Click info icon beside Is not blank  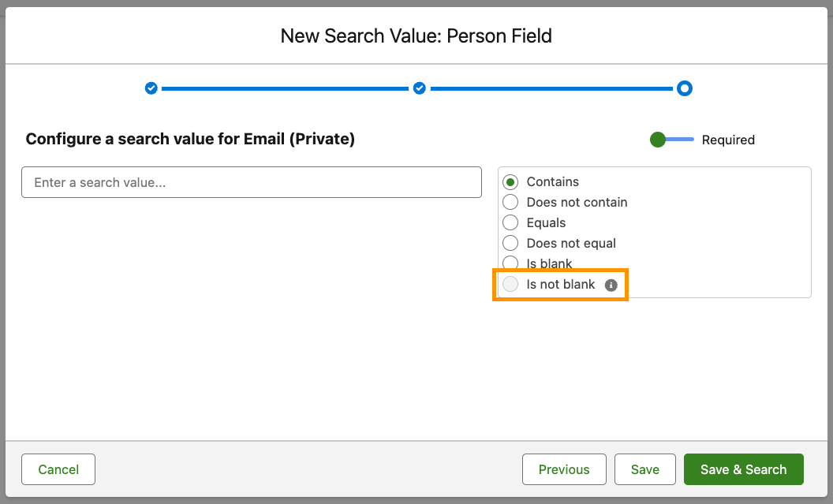tap(611, 285)
